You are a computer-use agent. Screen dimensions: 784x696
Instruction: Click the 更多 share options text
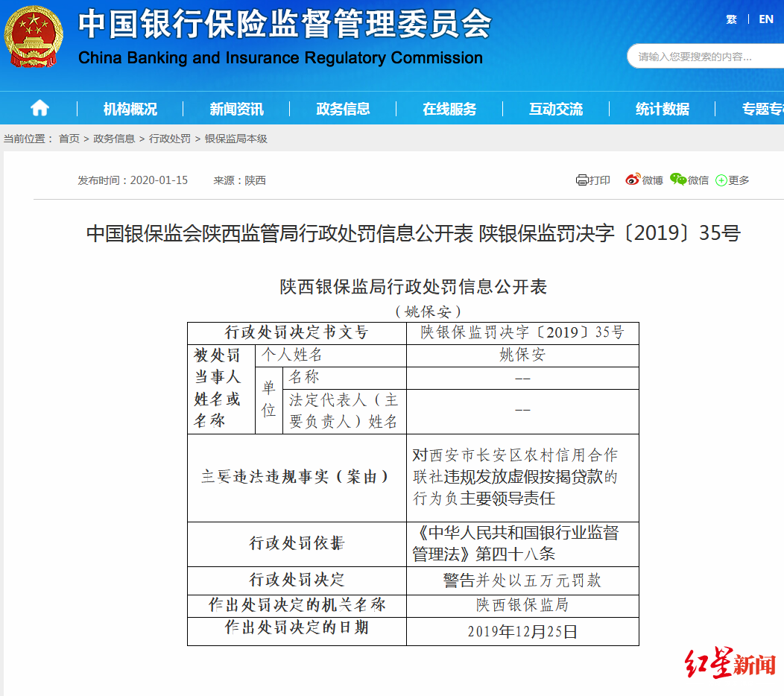[x=739, y=180]
